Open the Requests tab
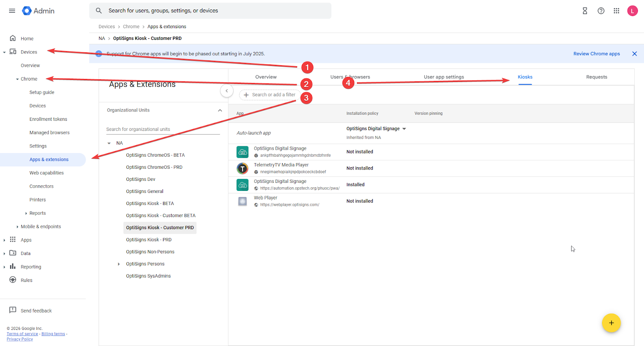The height and width of the screenshot is (346, 644). pos(597,77)
